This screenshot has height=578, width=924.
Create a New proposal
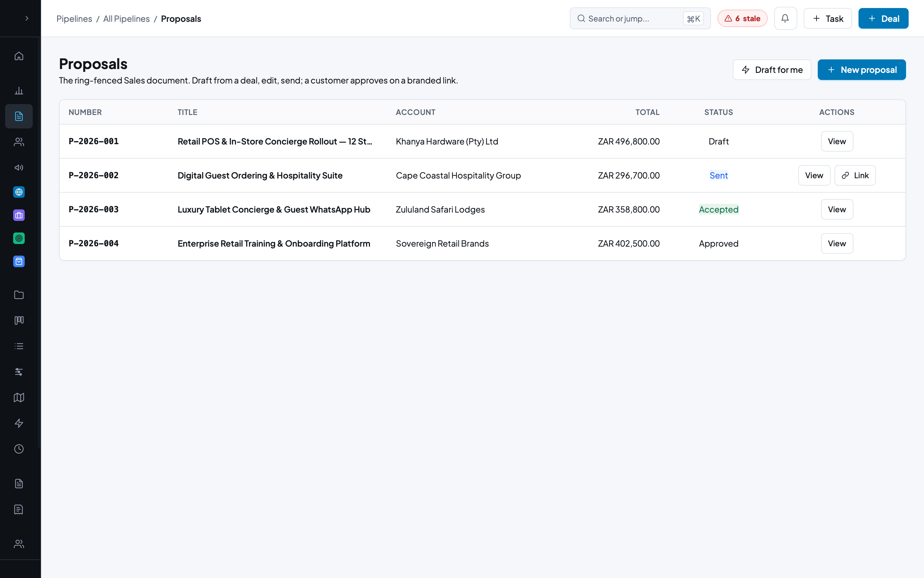(x=861, y=70)
